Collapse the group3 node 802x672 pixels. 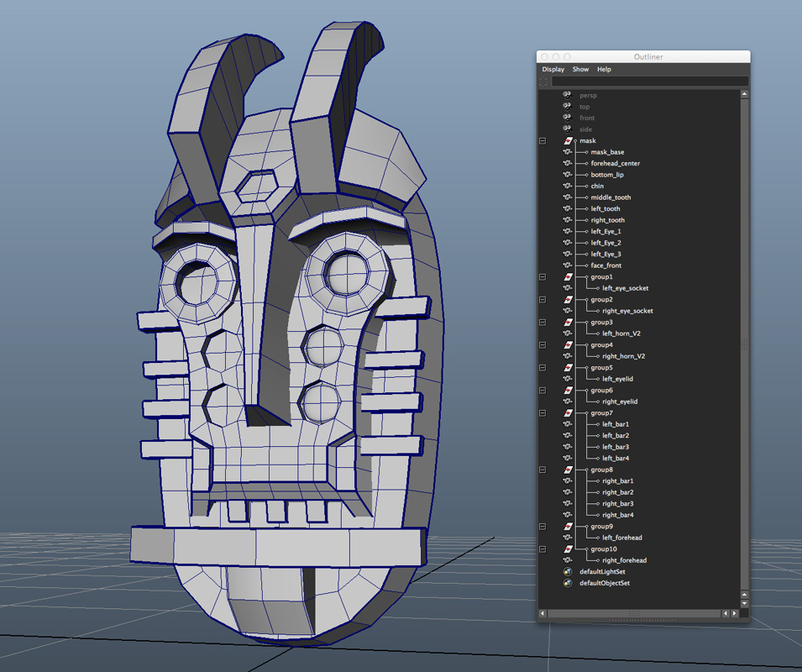(543, 323)
